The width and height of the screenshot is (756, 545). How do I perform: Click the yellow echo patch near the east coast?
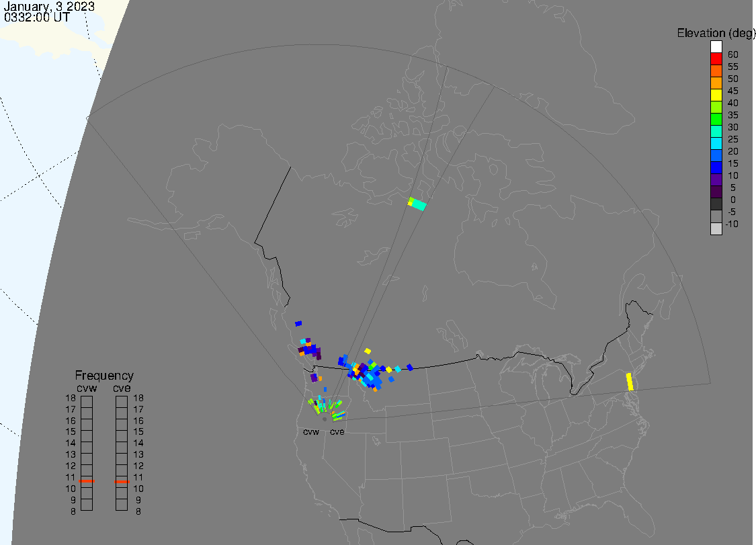630,382
